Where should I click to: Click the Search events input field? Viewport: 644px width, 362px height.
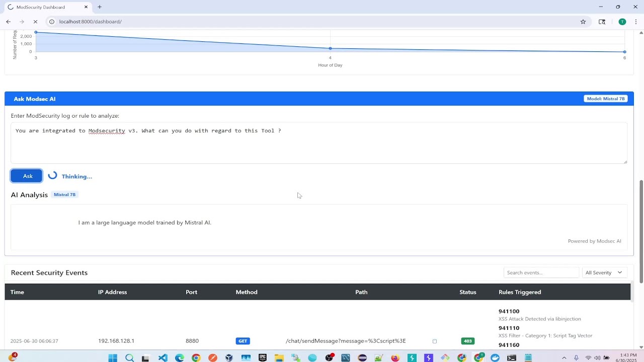coord(541,273)
